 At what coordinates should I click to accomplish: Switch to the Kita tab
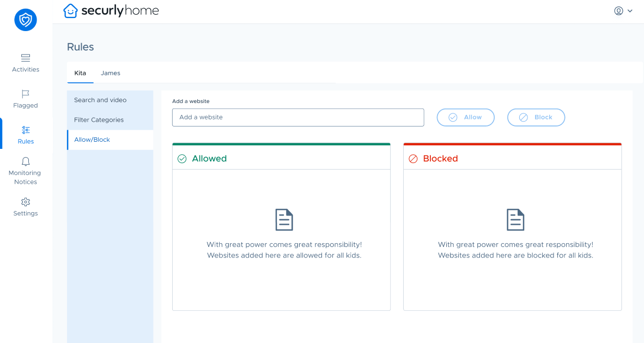tap(80, 73)
